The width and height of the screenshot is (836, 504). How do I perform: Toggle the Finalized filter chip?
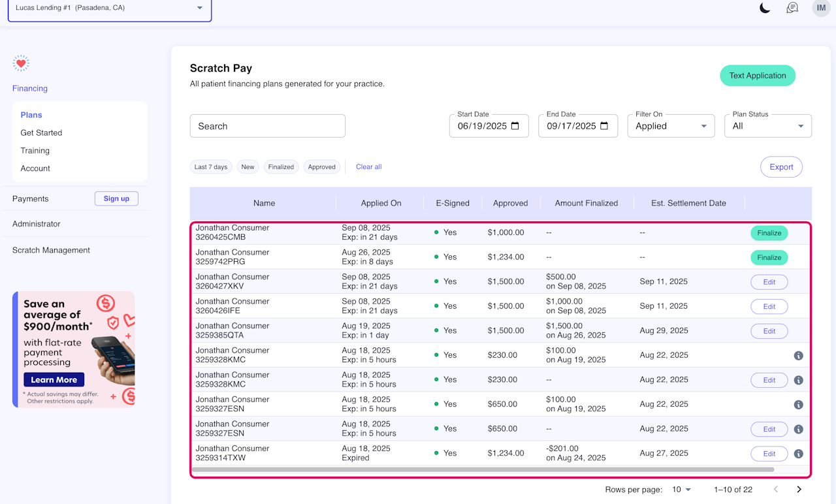281,167
